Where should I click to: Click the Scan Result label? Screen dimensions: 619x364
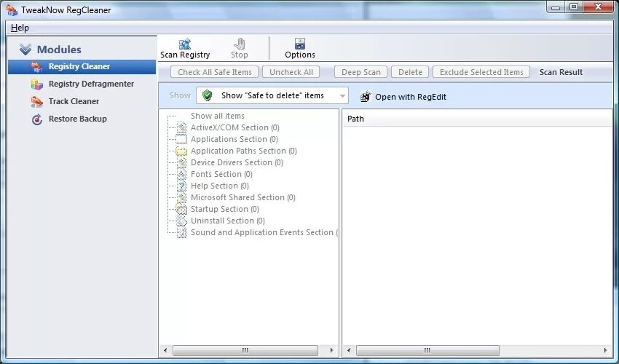pos(561,72)
